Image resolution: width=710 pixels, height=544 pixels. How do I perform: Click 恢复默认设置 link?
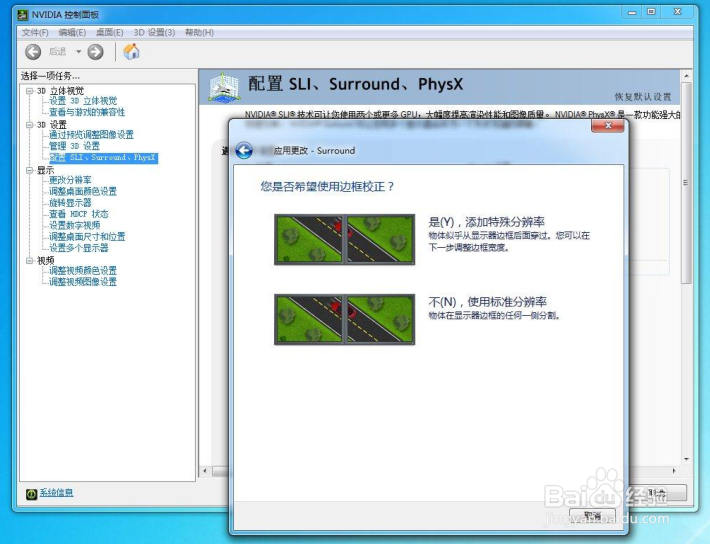643,97
